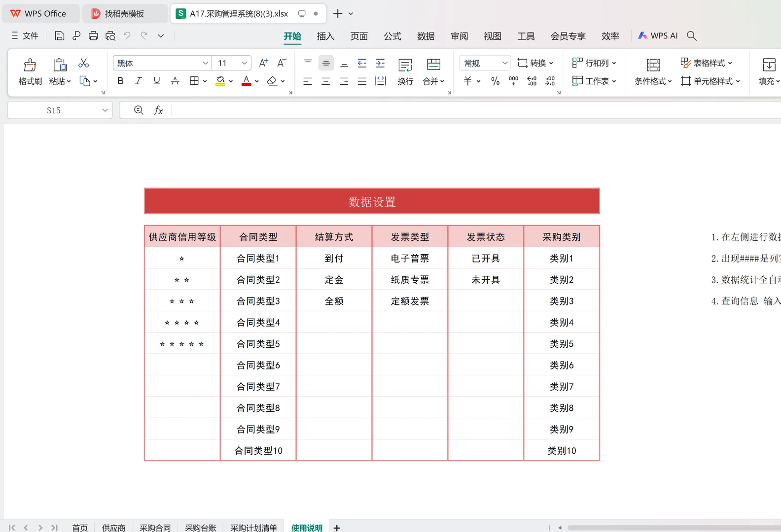
Task: Click the Borders icon
Action: click(x=194, y=81)
